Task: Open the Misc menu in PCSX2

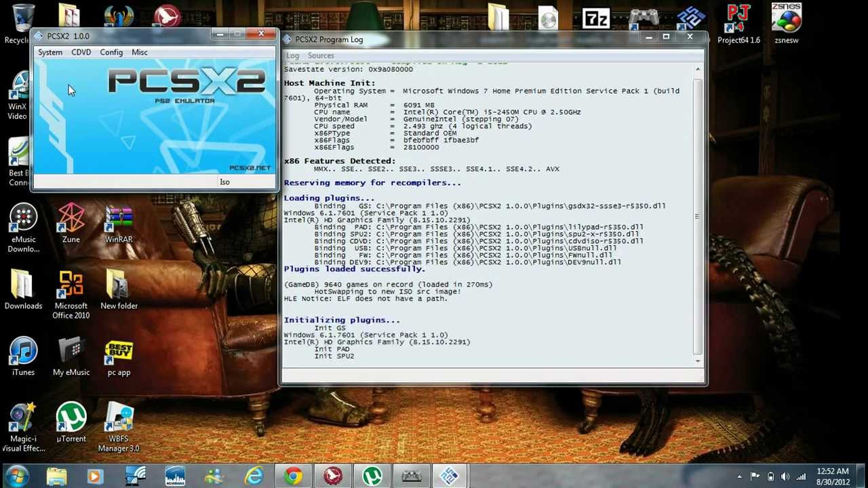Action: (x=140, y=52)
